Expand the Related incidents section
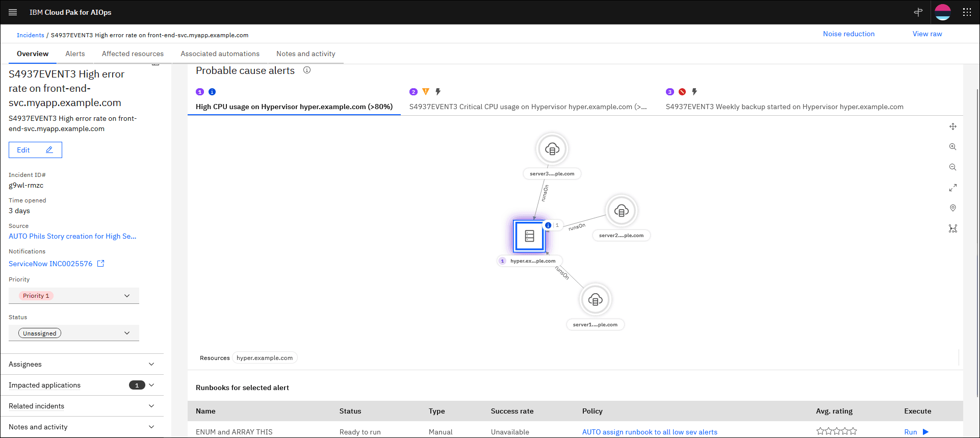This screenshot has height=438, width=980. (82, 406)
